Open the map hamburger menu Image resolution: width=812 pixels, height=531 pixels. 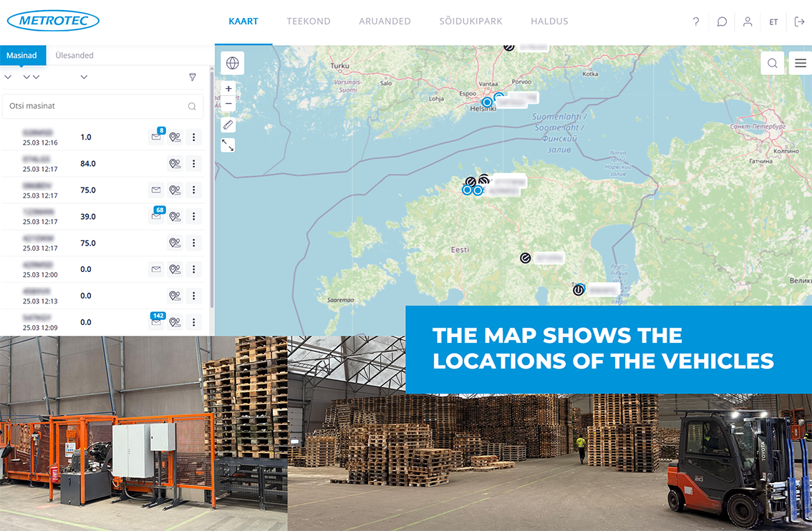[800, 63]
